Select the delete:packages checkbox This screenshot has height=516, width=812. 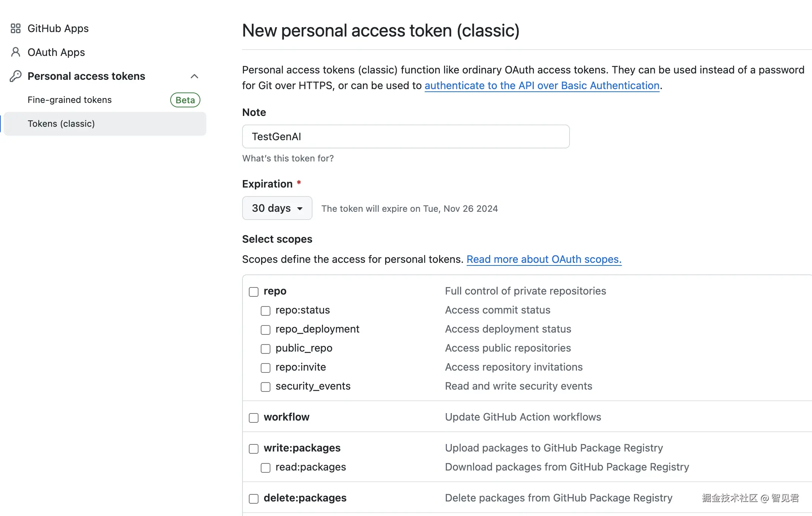pyautogui.click(x=254, y=498)
